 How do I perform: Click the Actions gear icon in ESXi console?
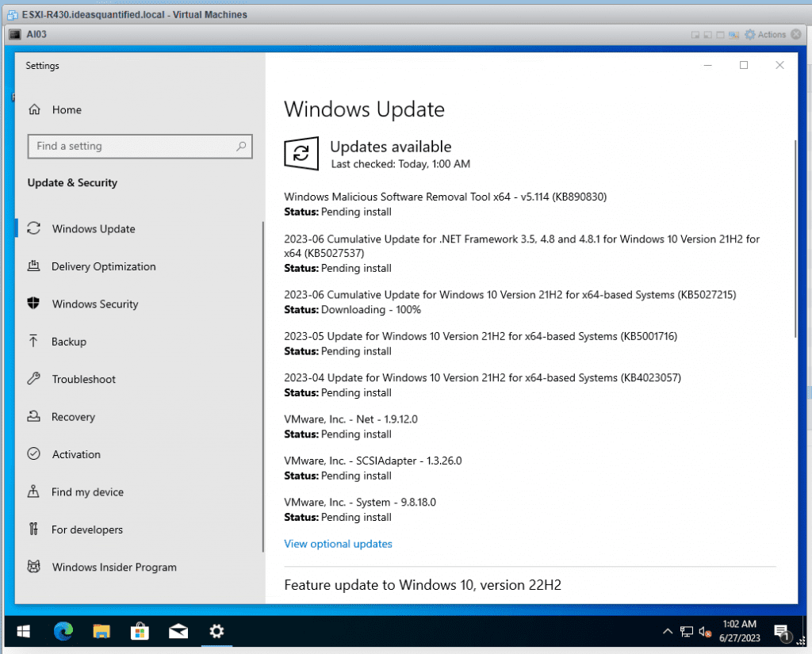pyautogui.click(x=750, y=35)
